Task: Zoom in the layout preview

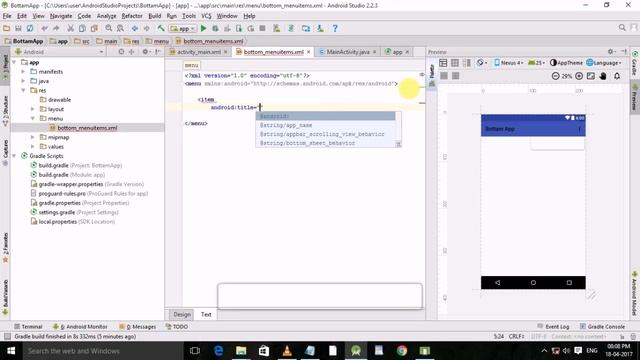Action: click(x=579, y=76)
